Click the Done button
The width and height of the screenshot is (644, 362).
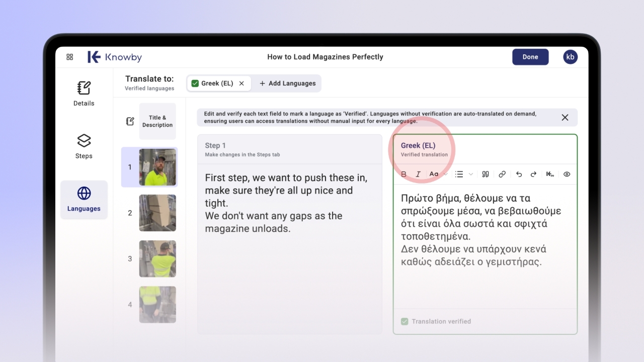pyautogui.click(x=530, y=57)
